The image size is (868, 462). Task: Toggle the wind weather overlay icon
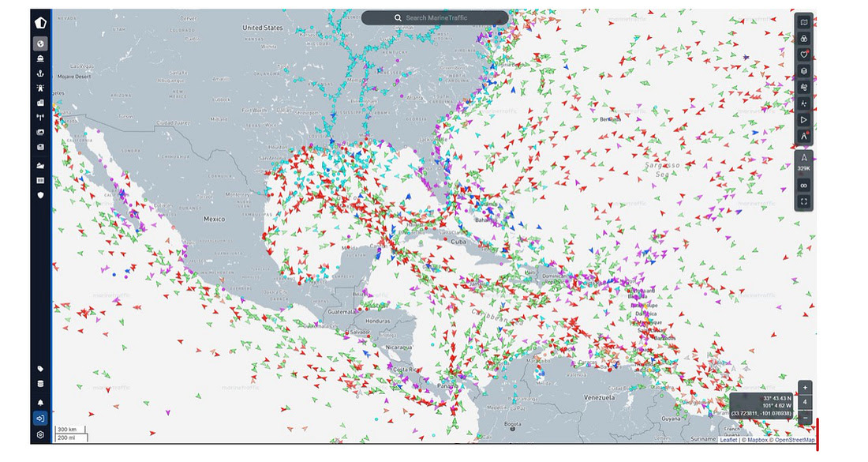tap(804, 87)
